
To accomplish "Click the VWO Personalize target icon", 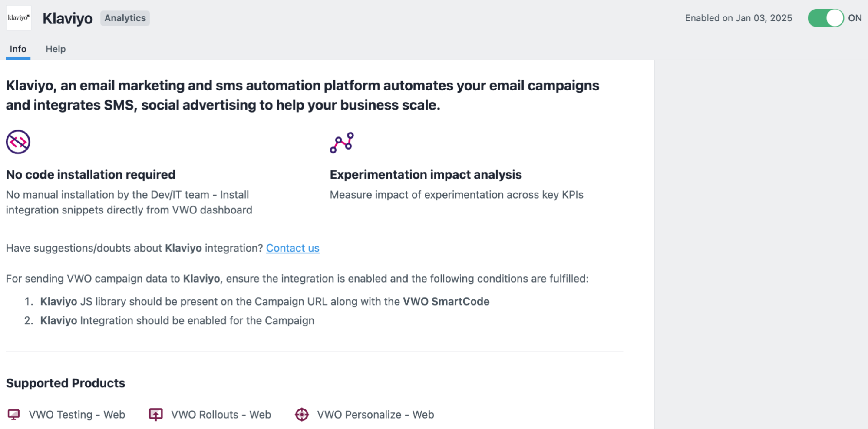I will pyautogui.click(x=302, y=415).
